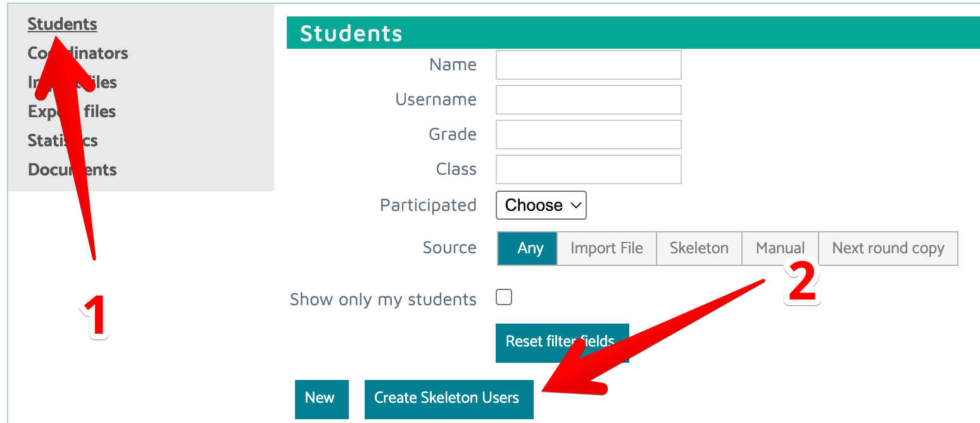The image size is (980, 423).
Task: Open the Documents sidebar link
Action: (72, 170)
